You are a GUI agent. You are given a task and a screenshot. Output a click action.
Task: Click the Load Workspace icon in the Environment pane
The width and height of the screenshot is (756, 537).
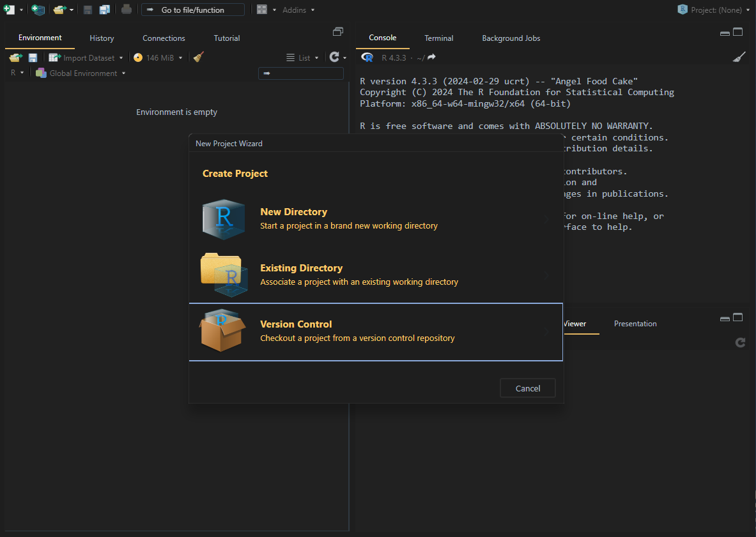pyautogui.click(x=16, y=58)
